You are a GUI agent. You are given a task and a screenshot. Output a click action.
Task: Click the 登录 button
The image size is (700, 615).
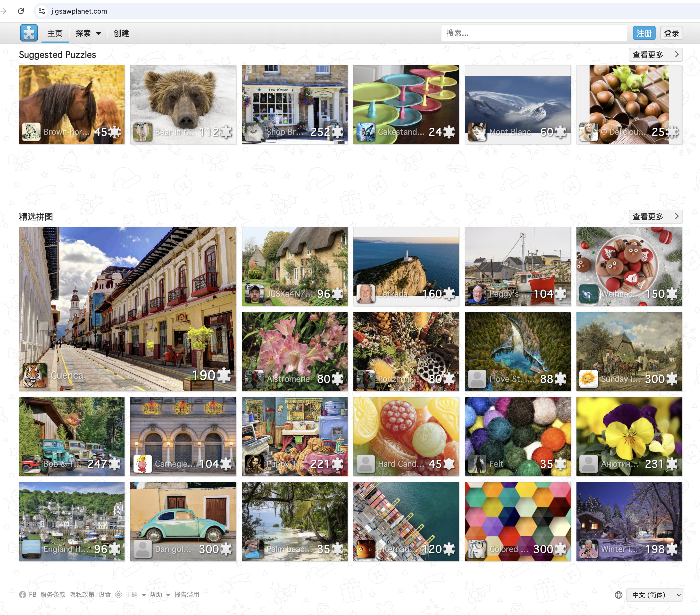tap(671, 33)
